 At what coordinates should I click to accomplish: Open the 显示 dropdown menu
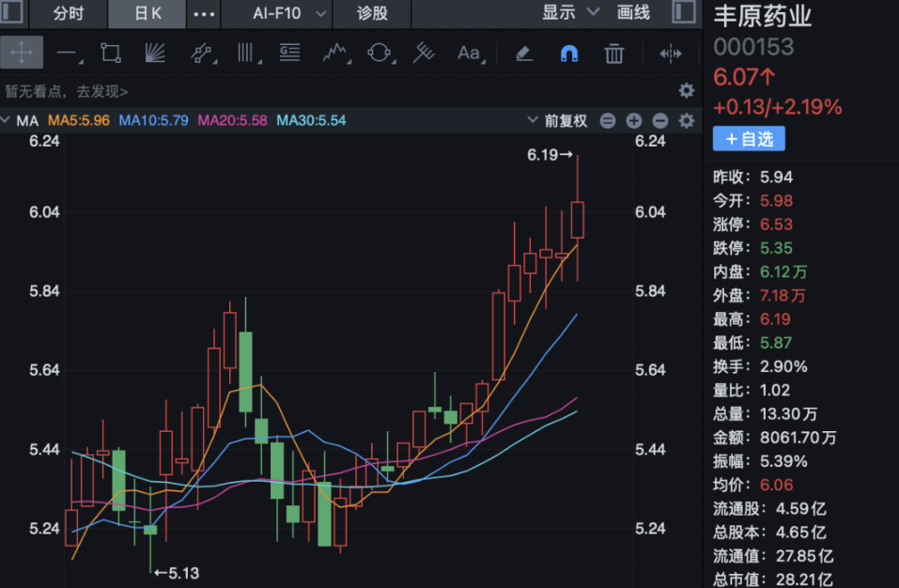click(570, 12)
